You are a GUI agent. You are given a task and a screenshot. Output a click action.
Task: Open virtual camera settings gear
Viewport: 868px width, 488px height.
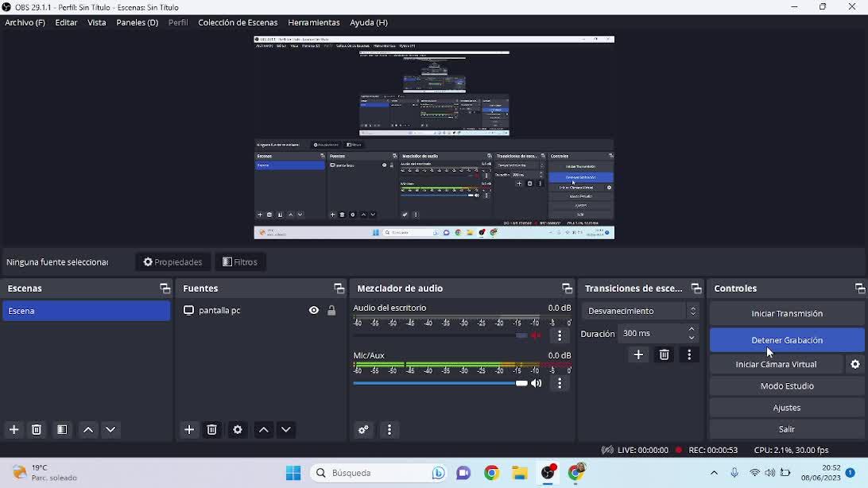pyautogui.click(x=855, y=364)
